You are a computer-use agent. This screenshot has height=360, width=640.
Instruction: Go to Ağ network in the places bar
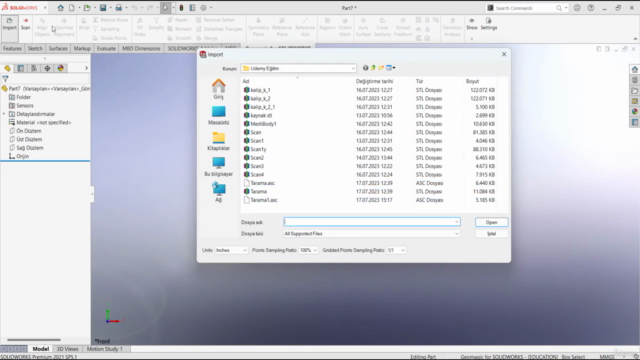click(x=218, y=192)
